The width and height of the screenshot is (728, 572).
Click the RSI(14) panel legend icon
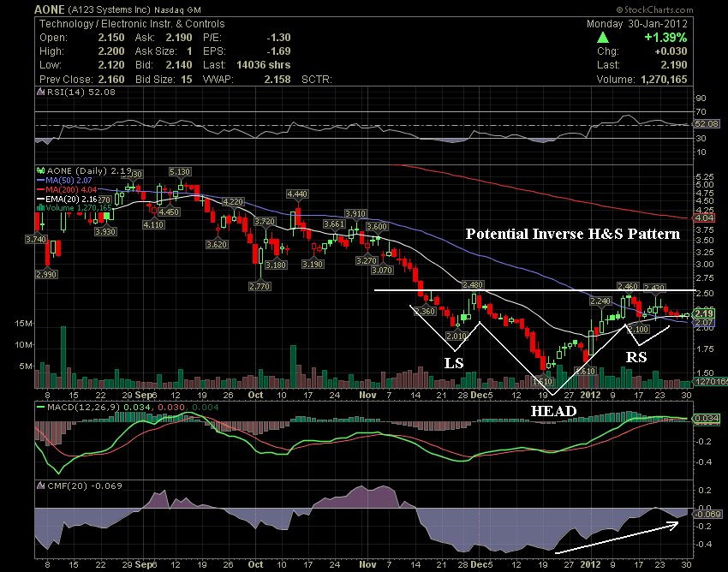pyautogui.click(x=41, y=92)
